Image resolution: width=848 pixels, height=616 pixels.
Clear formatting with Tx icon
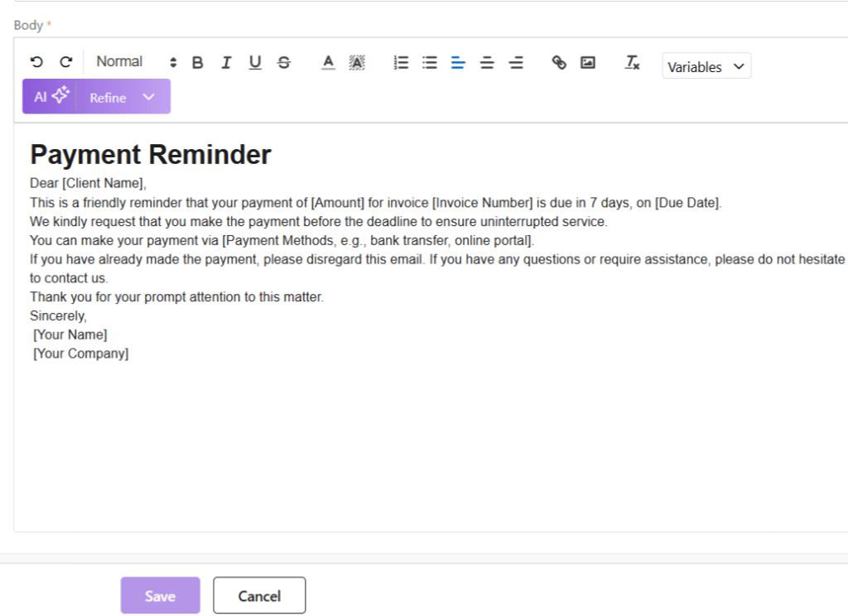[x=633, y=62]
